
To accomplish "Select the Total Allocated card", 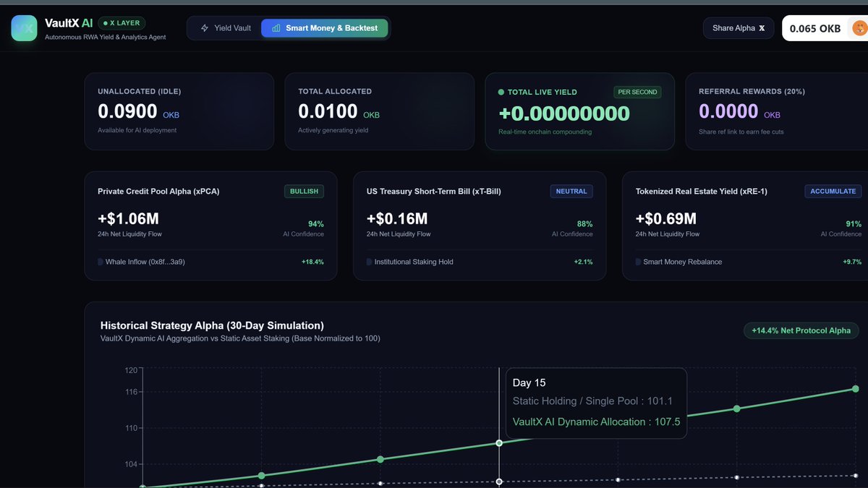I will pyautogui.click(x=379, y=111).
